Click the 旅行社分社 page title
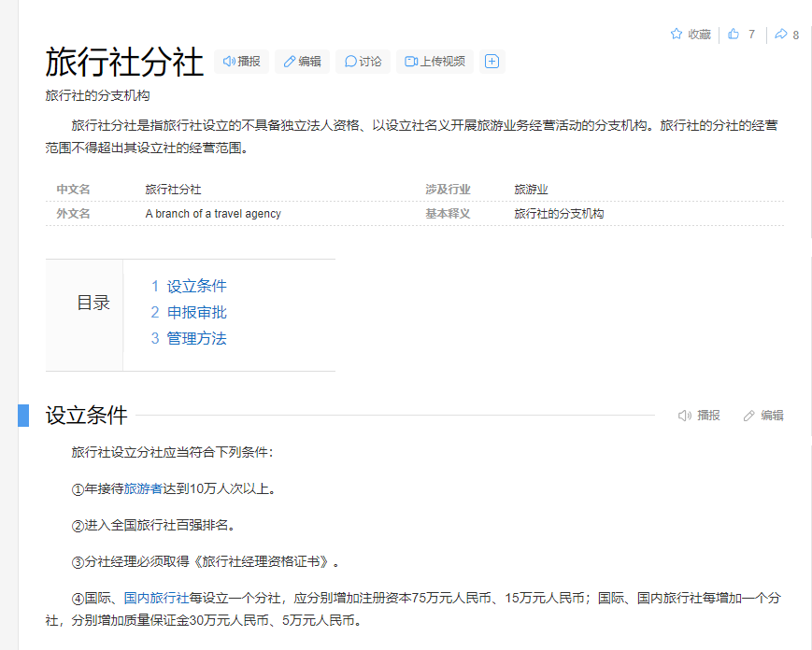The height and width of the screenshot is (650, 812). (124, 63)
